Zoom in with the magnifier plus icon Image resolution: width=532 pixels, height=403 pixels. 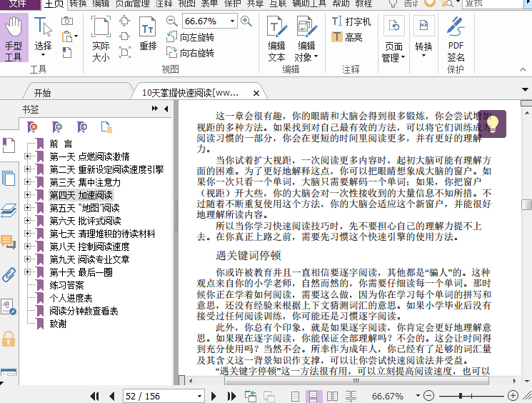click(246, 21)
